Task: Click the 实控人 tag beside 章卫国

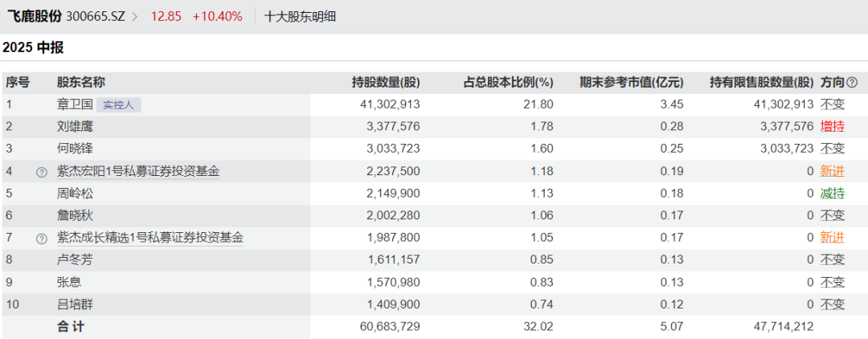Action: [118, 105]
